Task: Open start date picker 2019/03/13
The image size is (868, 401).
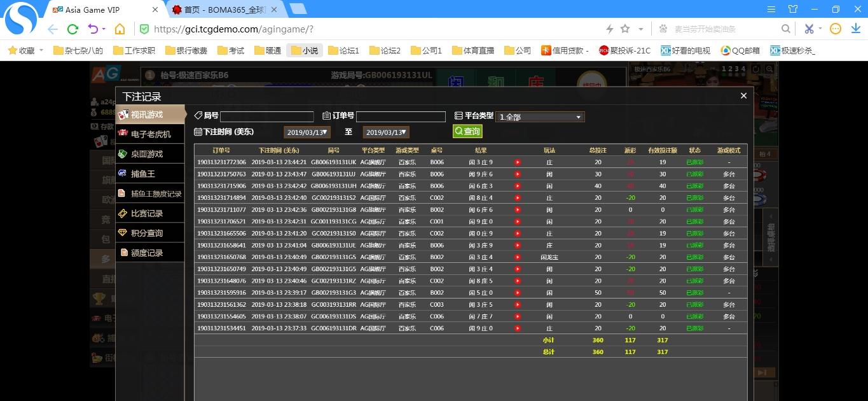Action: (x=307, y=132)
